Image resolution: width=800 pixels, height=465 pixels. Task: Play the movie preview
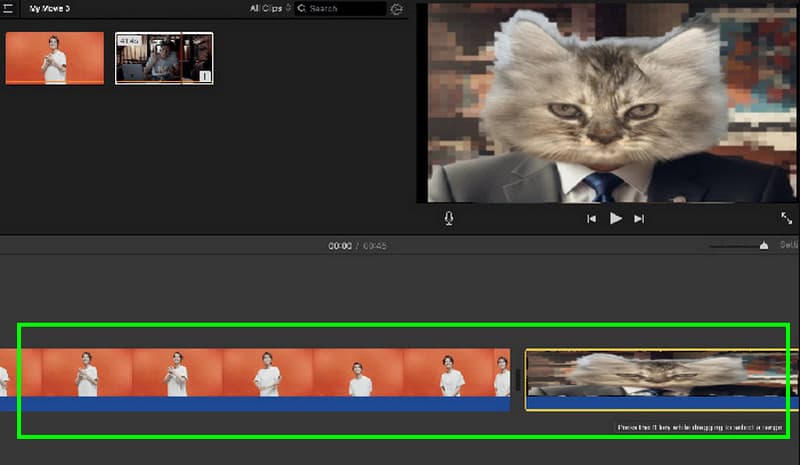click(x=616, y=218)
